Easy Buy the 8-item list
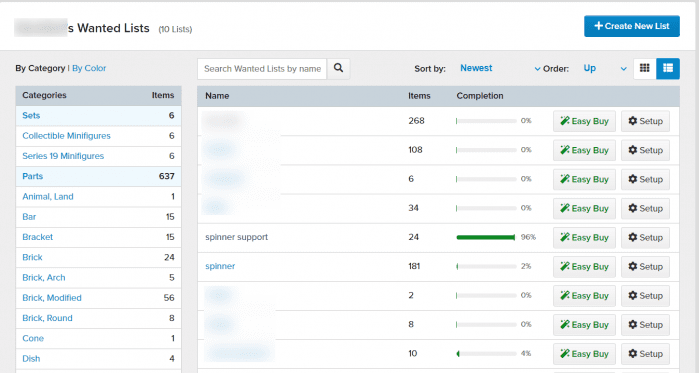Viewport: 699px width, 373px height. 584,325
